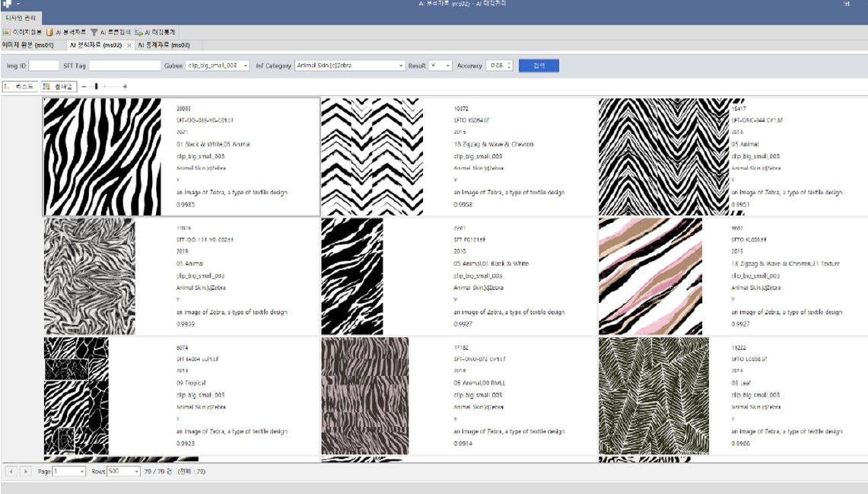Click the AI 분석자료 toolbar icon

tap(50, 33)
